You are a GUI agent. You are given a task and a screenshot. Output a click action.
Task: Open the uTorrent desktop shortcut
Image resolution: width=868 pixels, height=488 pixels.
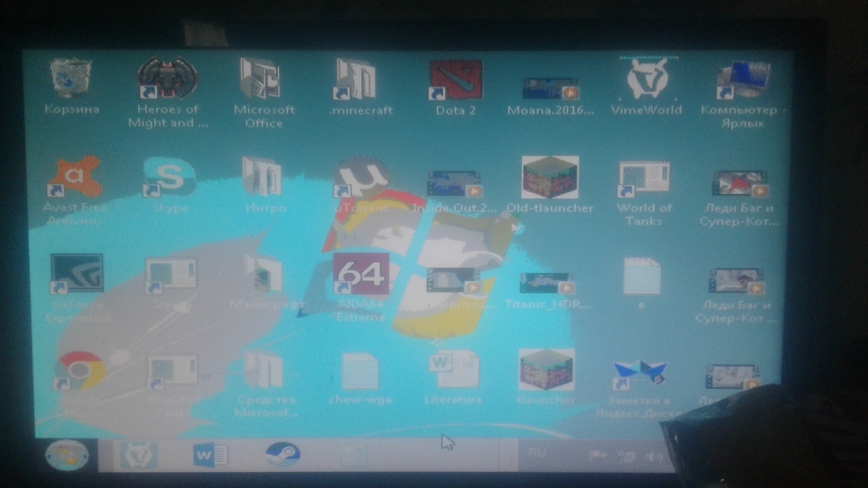point(361,178)
